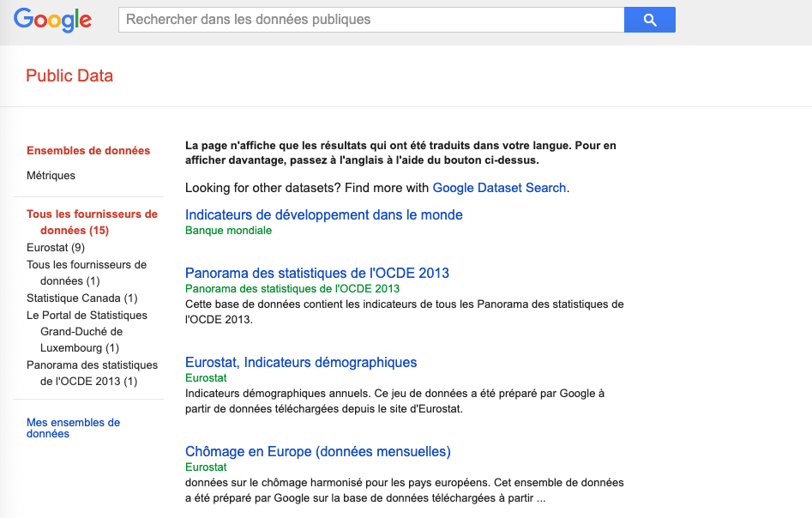Follow the Google Dataset Search link

[x=499, y=188]
